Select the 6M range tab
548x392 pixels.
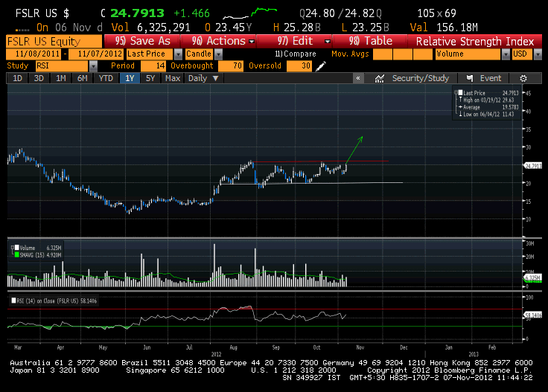(x=83, y=78)
